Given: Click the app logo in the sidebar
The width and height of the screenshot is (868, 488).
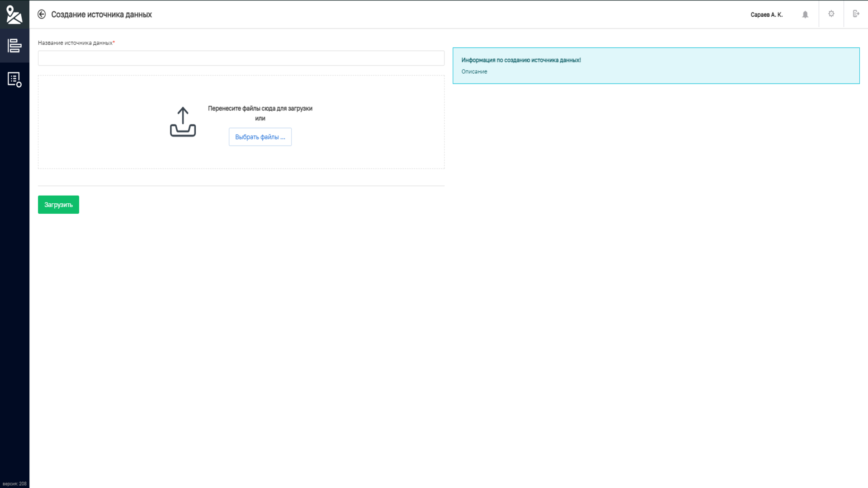Looking at the screenshot, I should click(14, 14).
